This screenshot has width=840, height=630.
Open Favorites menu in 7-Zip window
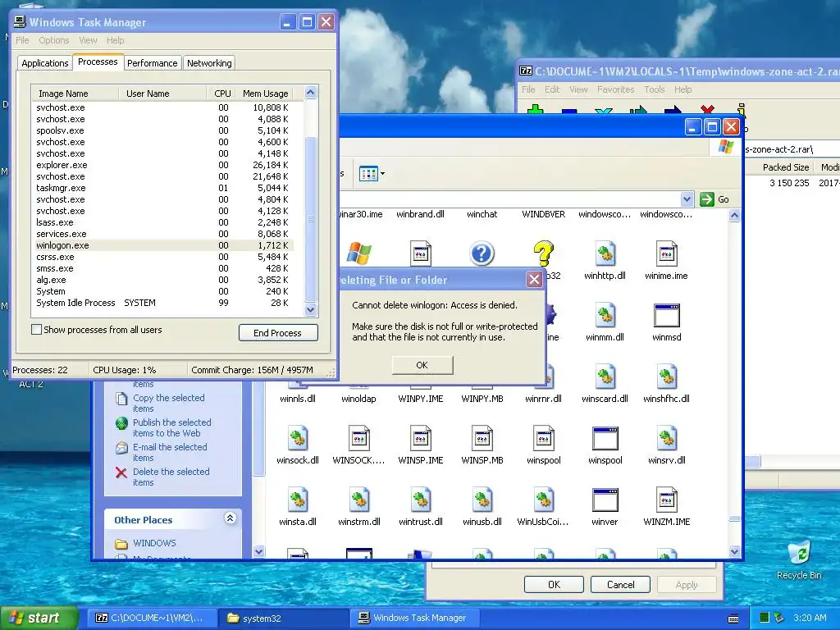pos(615,89)
